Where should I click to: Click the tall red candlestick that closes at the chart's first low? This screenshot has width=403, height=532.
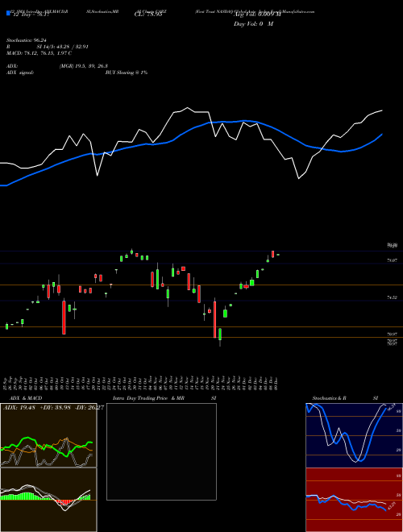pyautogui.click(x=64, y=318)
